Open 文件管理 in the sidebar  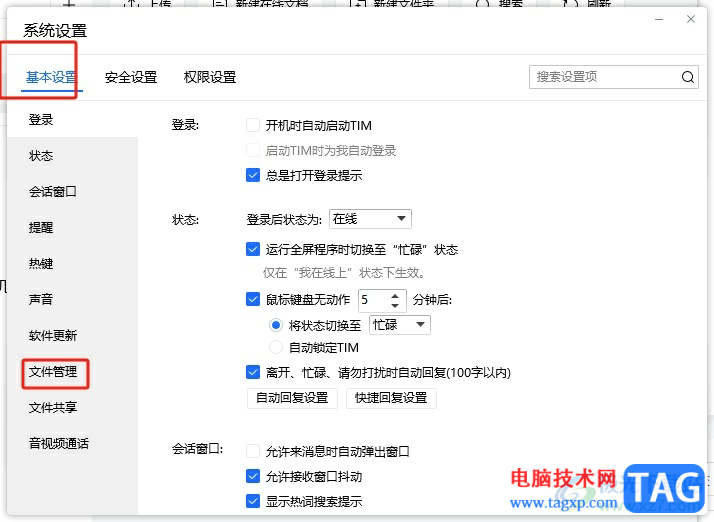pyautogui.click(x=53, y=372)
